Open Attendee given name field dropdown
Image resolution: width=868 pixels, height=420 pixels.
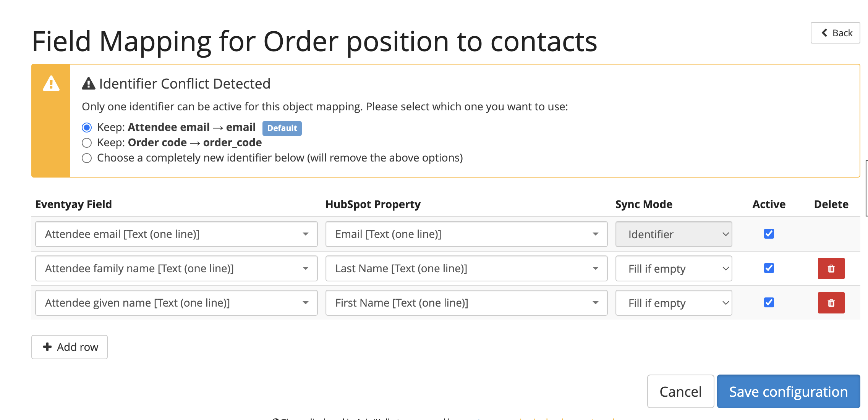(177, 303)
